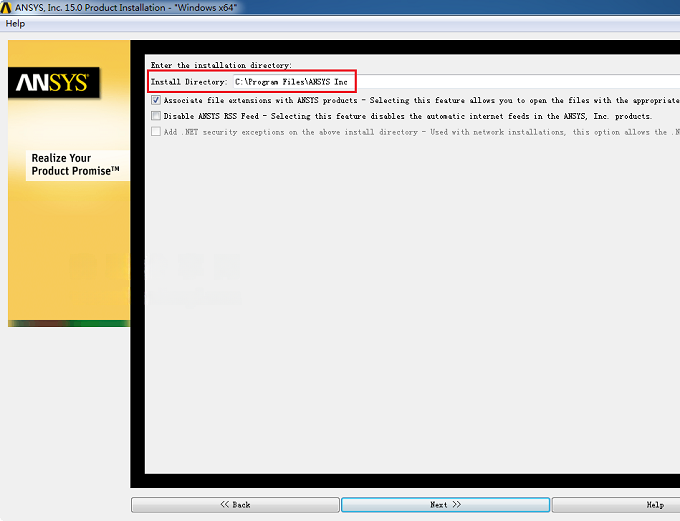
Task: Click the ANSYS logo in sidebar
Action: pos(53,82)
